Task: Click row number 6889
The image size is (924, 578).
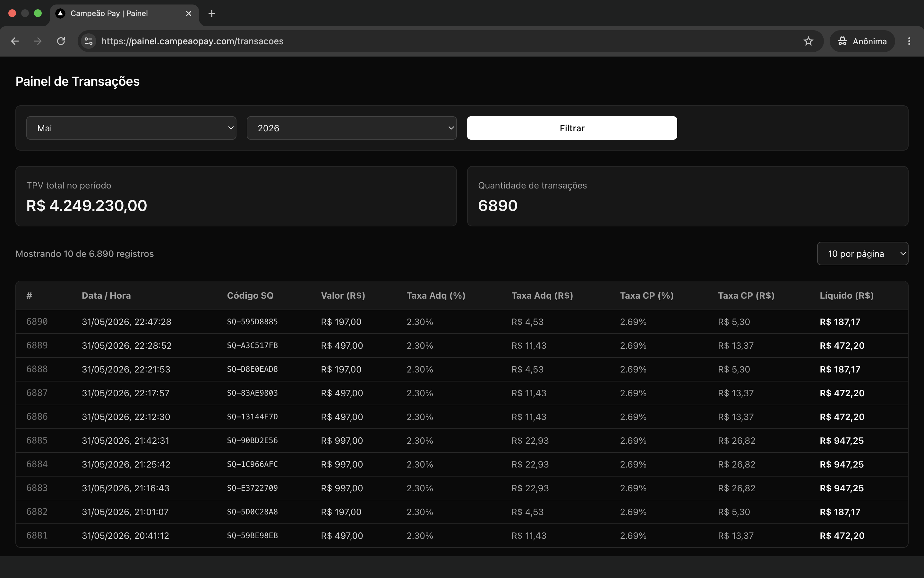Action: [x=37, y=346]
